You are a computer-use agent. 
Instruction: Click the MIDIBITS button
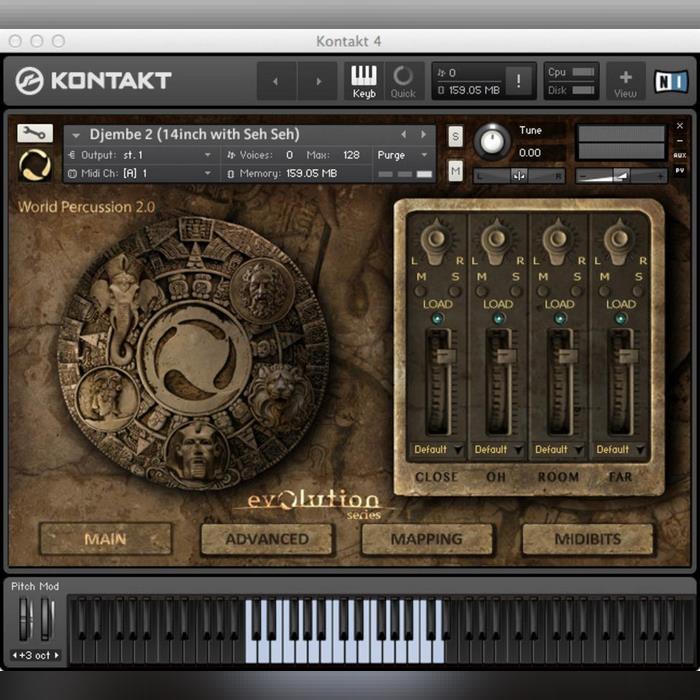click(587, 539)
